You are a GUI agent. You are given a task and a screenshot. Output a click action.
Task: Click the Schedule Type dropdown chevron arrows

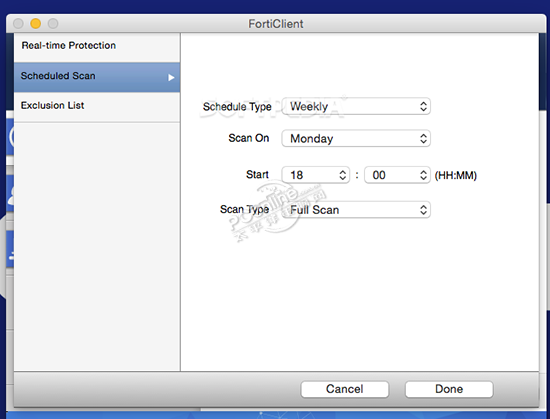pyautogui.click(x=423, y=106)
